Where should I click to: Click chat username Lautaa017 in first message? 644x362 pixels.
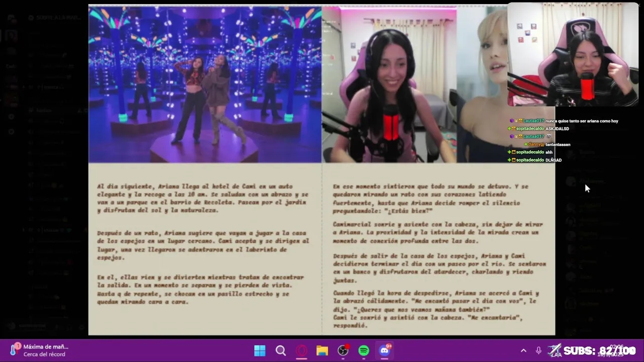click(533, 121)
